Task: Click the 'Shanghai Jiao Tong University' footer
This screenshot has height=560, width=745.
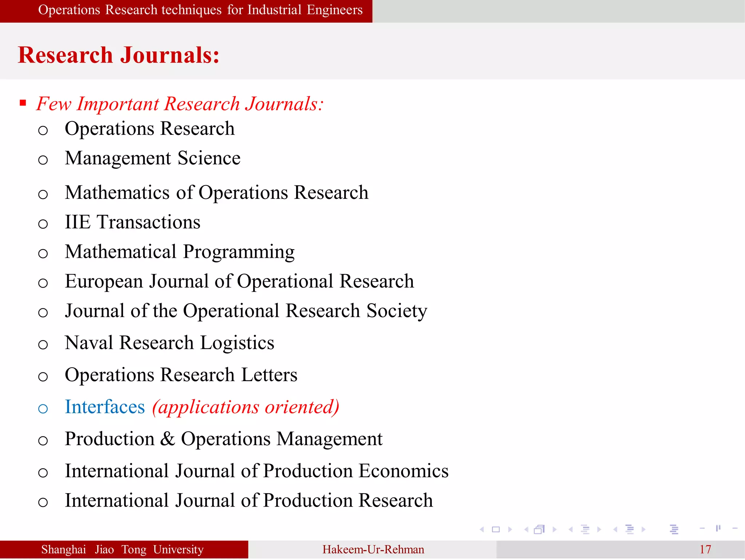Action: (122, 549)
